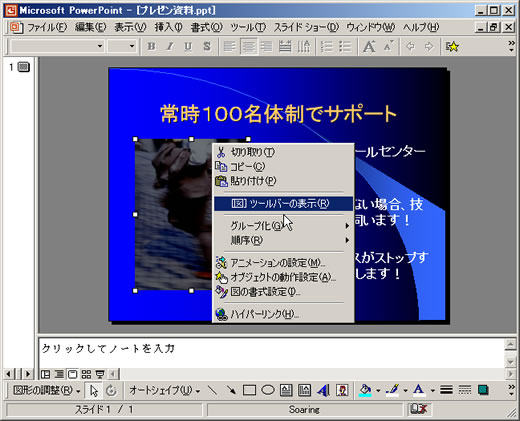Click the Promote left arrow button
This screenshot has width=520, height=421.
[x=410, y=46]
